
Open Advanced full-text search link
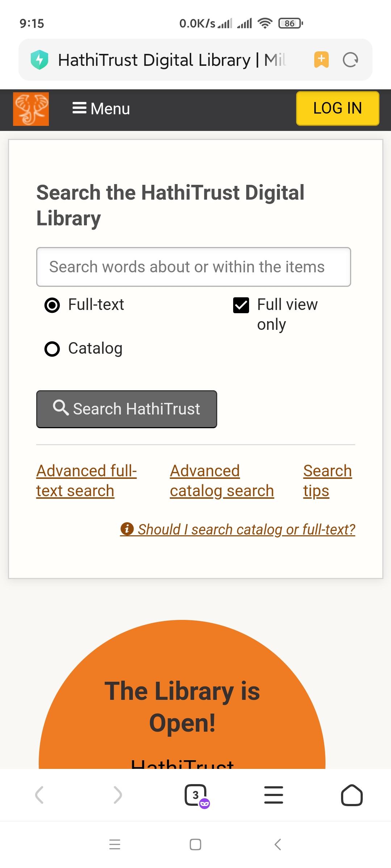[87, 481]
